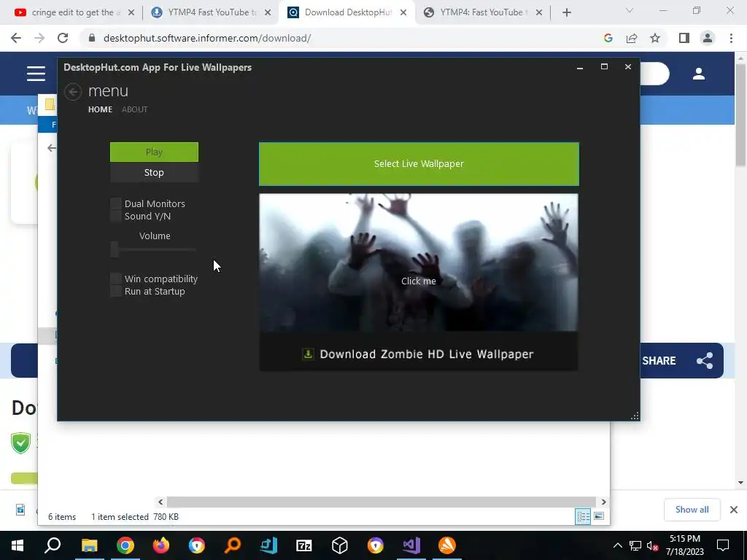Click the green download icon beside the Zombie link
Screen dimensions: 747x560
tap(309, 354)
